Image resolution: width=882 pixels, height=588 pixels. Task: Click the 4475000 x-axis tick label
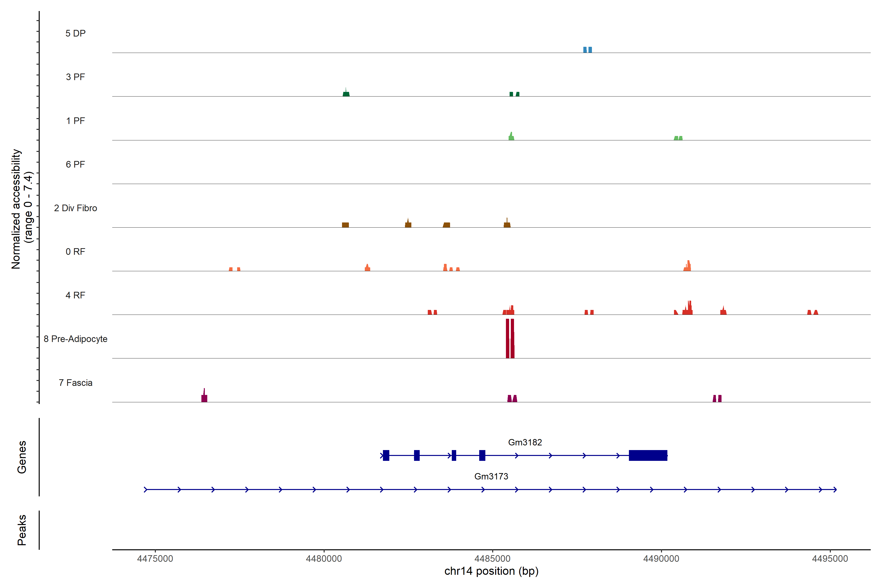point(155,559)
